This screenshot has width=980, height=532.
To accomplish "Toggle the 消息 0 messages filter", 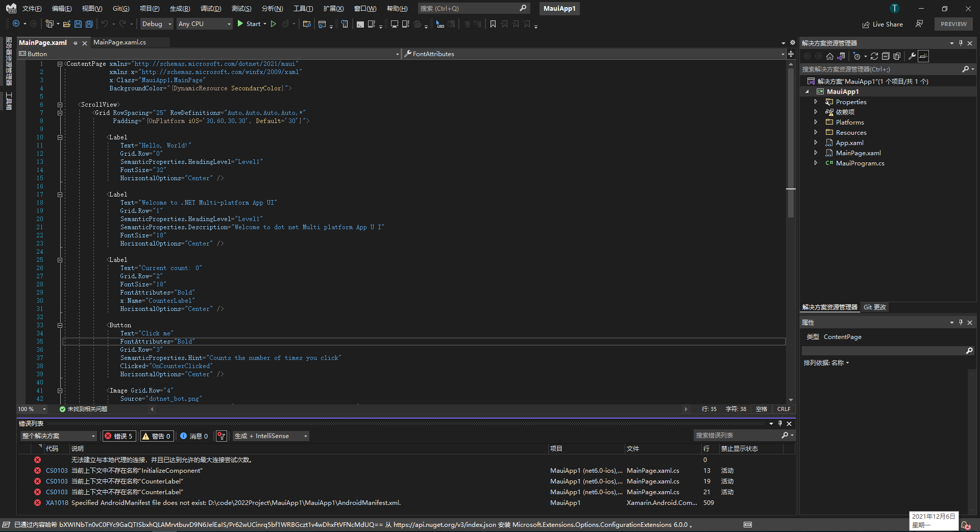I will 194,436.
